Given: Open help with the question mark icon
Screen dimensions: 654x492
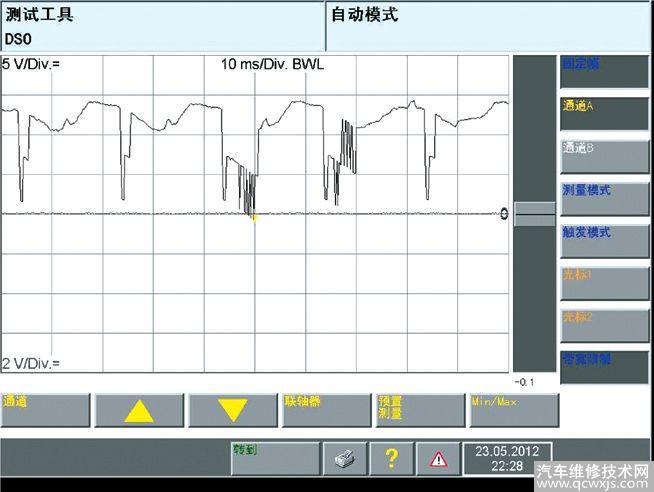Looking at the screenshot, I should click(392, 459).
